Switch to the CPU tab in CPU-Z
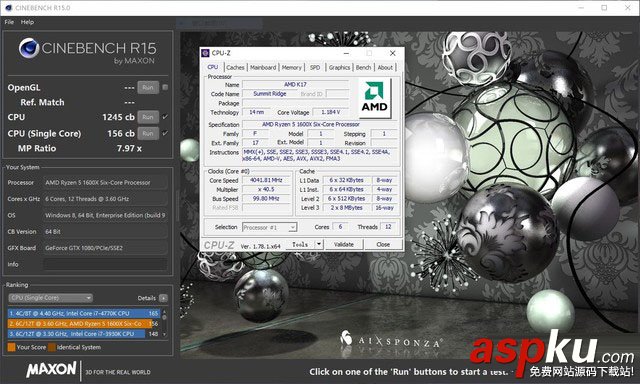 click(x=213, y=67)
